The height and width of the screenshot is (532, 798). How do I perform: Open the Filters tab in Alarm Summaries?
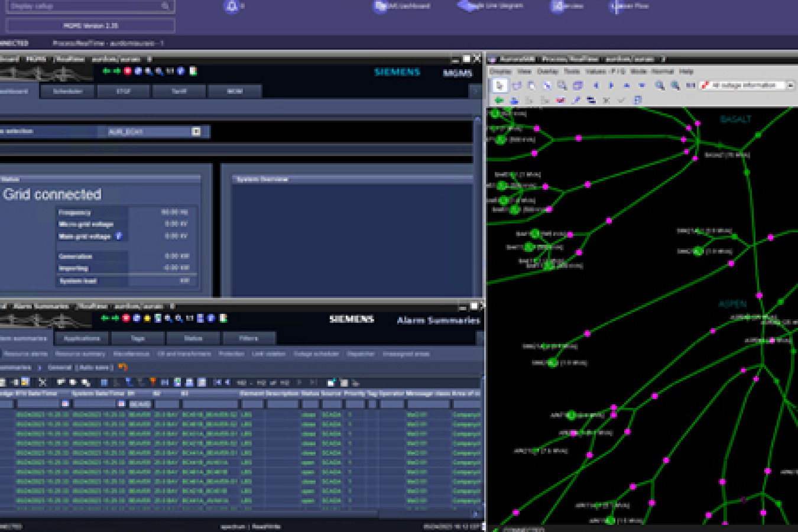pyautogui.click(x=248, y=338)
